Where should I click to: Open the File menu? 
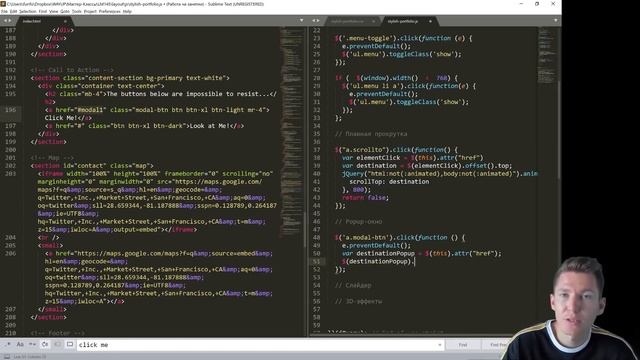click(x=4, y=11)
